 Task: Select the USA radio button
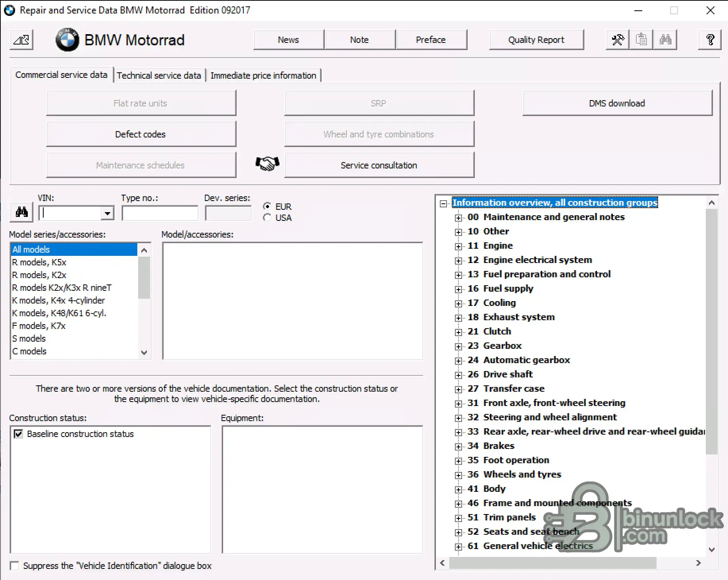coord(267,218)
